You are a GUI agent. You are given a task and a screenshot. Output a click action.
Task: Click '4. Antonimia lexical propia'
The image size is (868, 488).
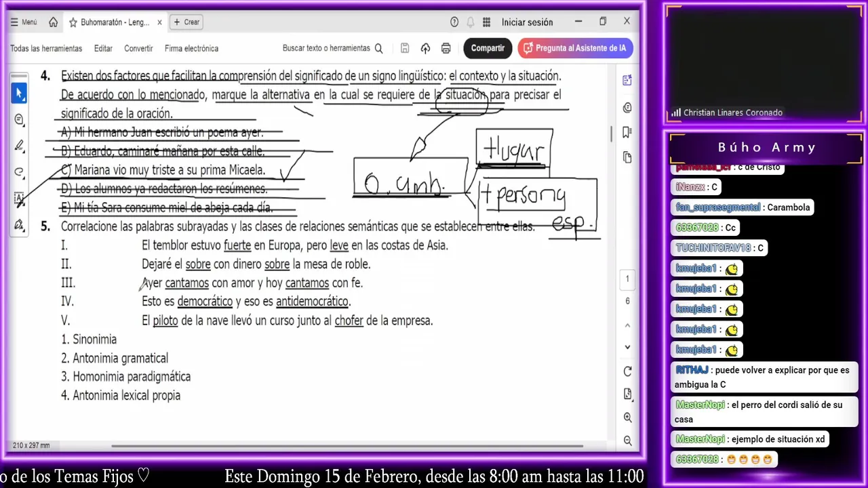point(121,396)
